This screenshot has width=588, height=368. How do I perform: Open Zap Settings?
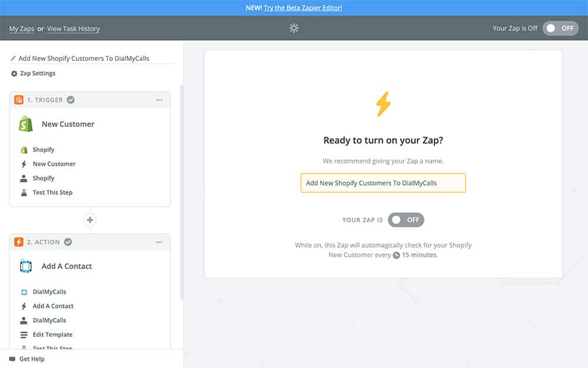tap(33, 74)
